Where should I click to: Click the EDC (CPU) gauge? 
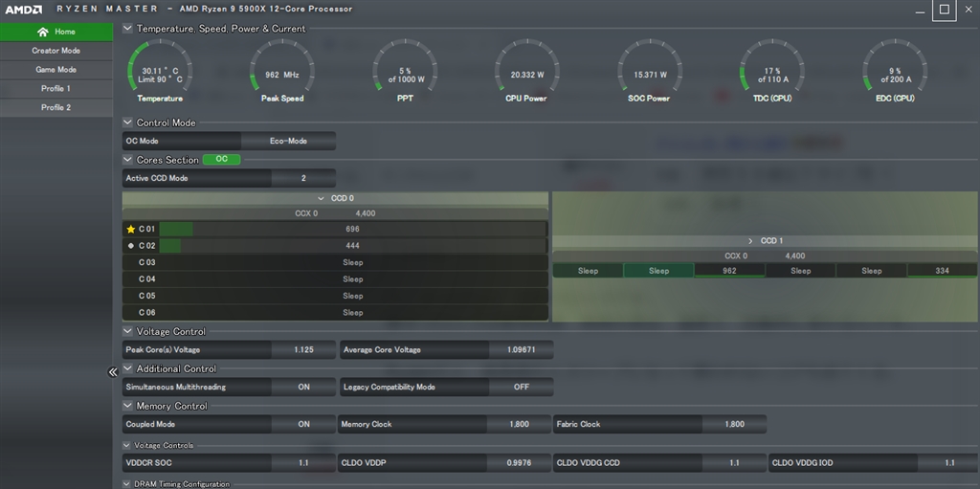coord(895,70)
